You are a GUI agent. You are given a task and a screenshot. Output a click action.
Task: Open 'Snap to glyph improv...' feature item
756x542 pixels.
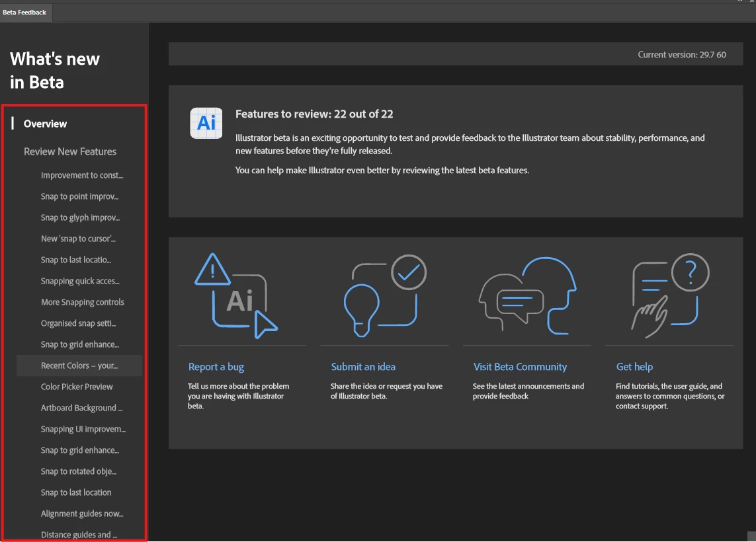[x=80, y=217]
